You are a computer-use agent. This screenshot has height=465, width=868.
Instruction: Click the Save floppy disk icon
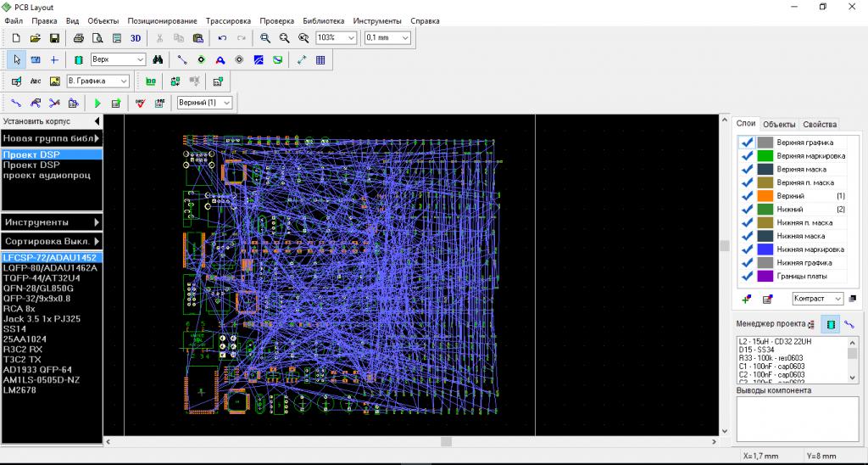[x=54, y=38]
